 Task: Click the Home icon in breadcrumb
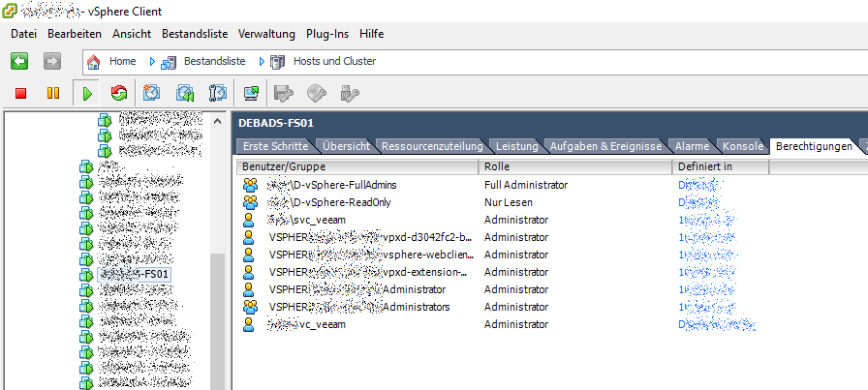pos(94,62)
